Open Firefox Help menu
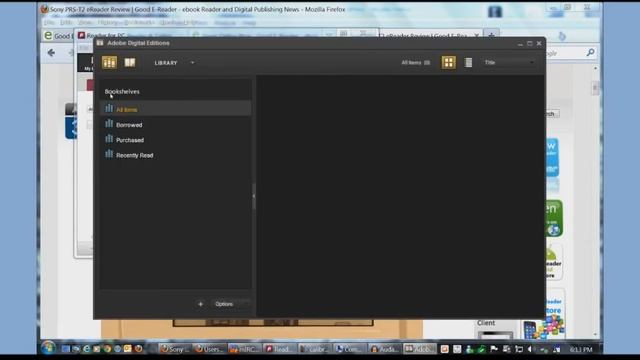This screenshot has width=640, height=360. pos(249,23)
